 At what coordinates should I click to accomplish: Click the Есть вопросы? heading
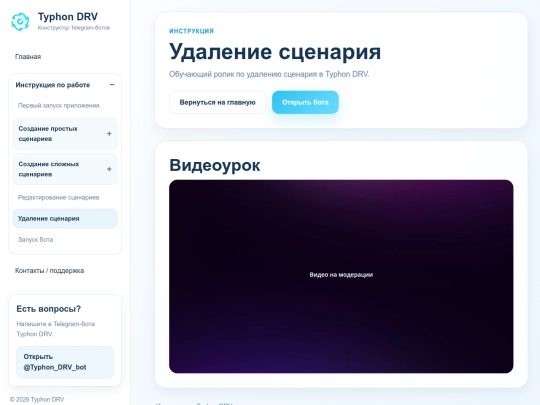49,309
